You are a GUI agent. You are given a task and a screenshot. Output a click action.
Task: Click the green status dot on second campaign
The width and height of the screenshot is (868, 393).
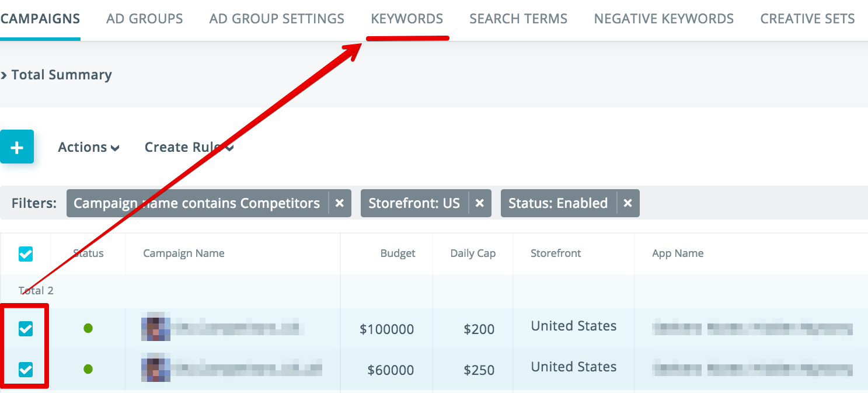(88, 370)
